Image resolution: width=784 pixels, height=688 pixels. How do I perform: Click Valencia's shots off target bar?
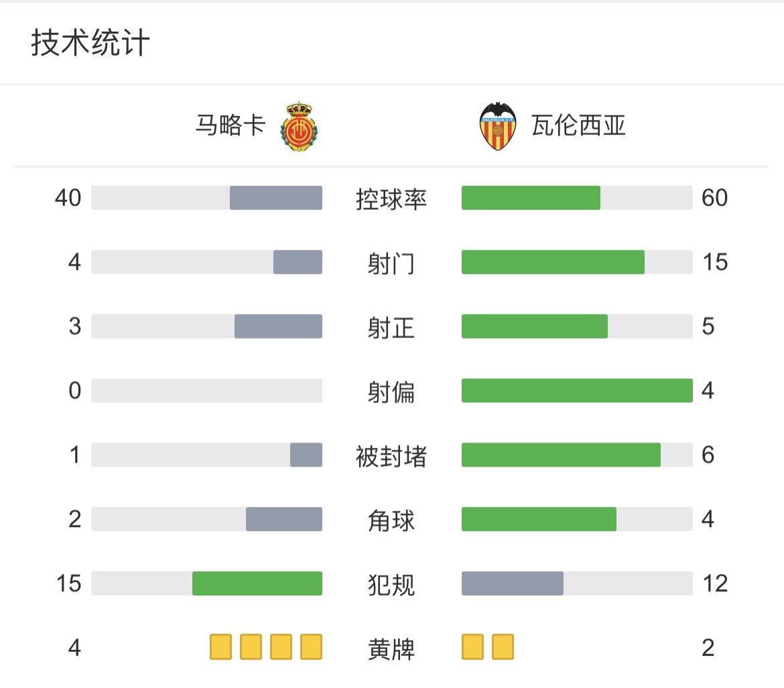coord(577,390)
